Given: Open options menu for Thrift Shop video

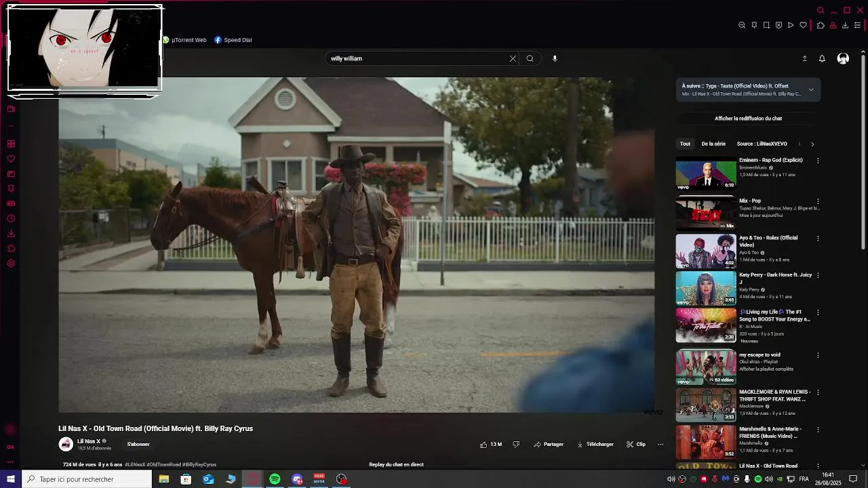Looking at the screenshot, I should 818,392.
